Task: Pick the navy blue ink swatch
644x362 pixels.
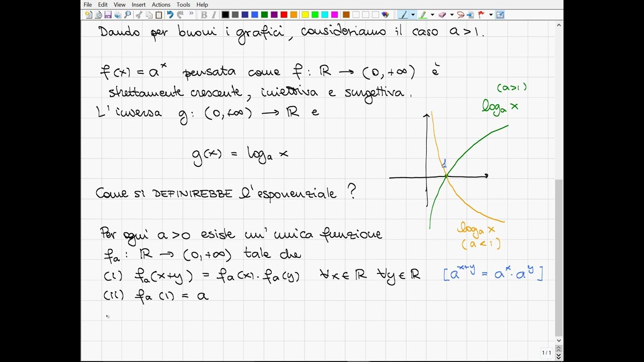Action: coord(245,15)
